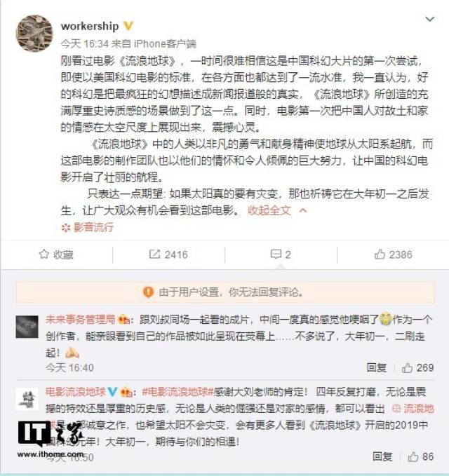Open the #电影流浪地球# hashtag
449x476 pixels.
tap(177, 392)
